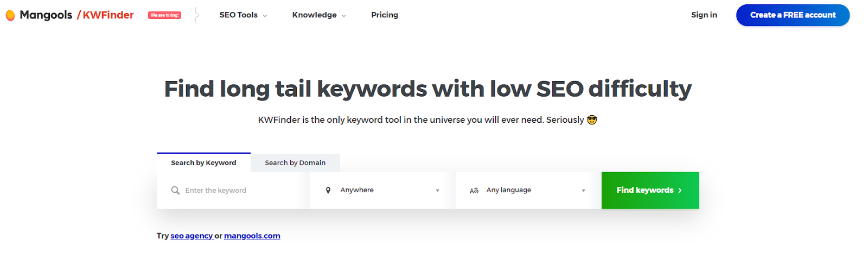This screenshot has width=868, height=258.
Task: Try the mangools.com example link
Action: tap(252, 236)
